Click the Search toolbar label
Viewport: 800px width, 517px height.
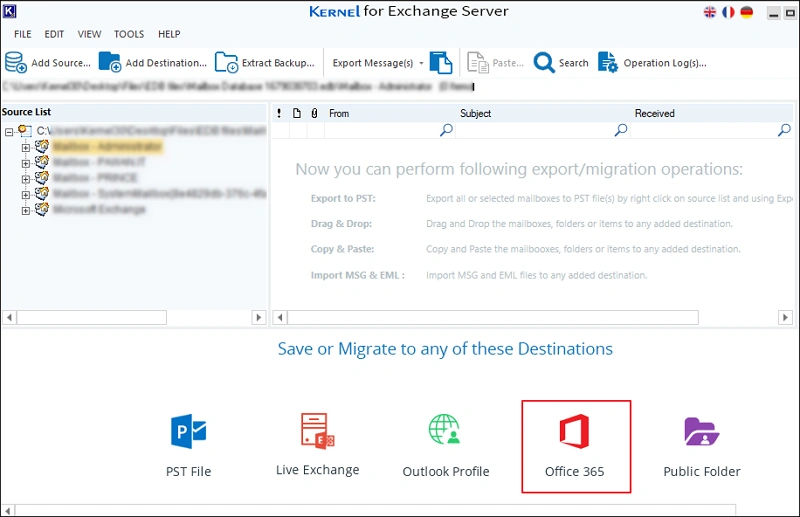573,63
